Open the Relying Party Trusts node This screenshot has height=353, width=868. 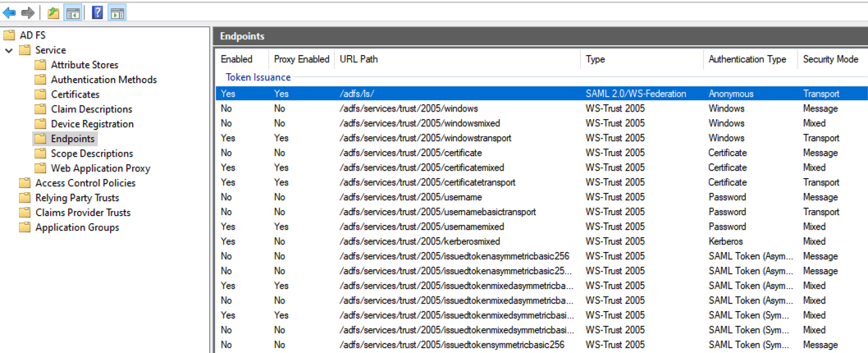pyautogui.click(x=77, y=198)
